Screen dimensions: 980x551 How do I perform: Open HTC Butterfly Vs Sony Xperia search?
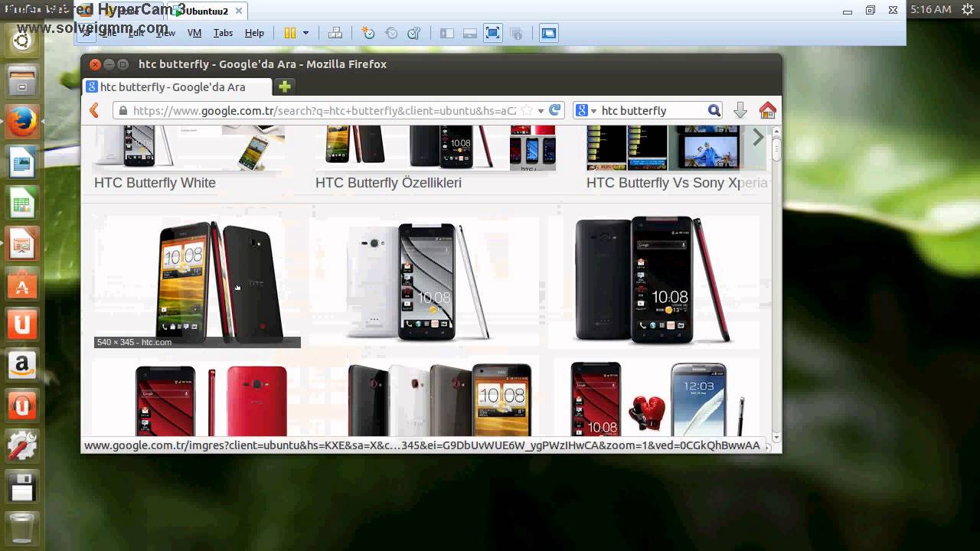pos(677,183)
